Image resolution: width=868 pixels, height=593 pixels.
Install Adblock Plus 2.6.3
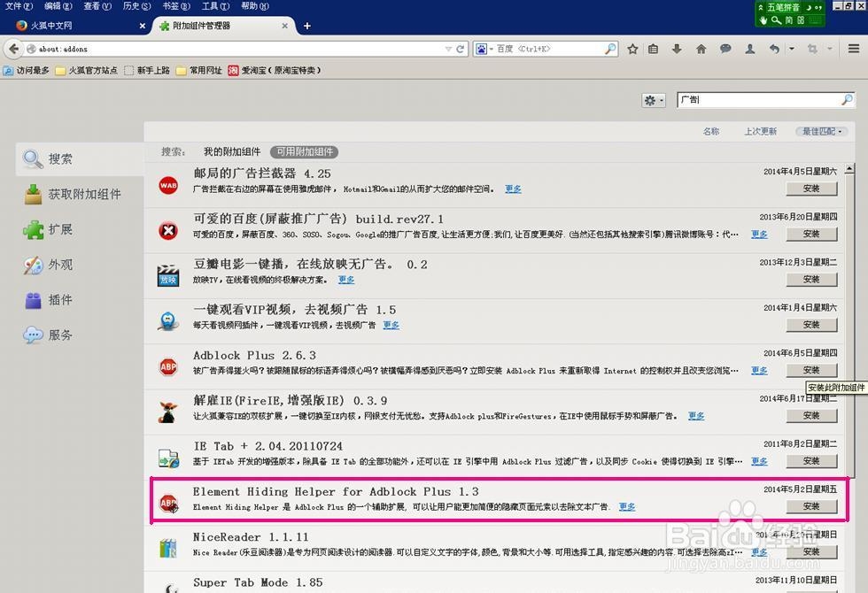(x=811, y=370)
